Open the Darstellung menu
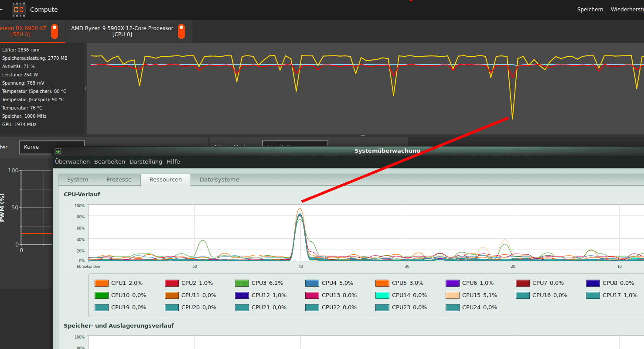This screenshot has width=644, height=349. [146, 162]
